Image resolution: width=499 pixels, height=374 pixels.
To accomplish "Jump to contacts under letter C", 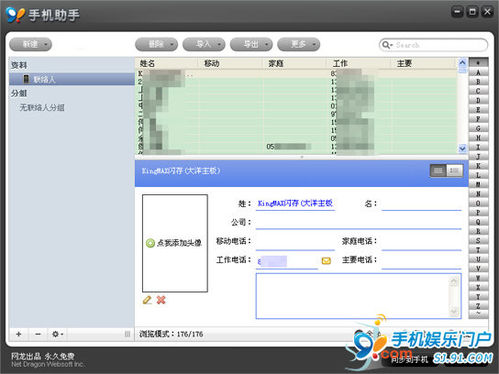I will (478, 91).
